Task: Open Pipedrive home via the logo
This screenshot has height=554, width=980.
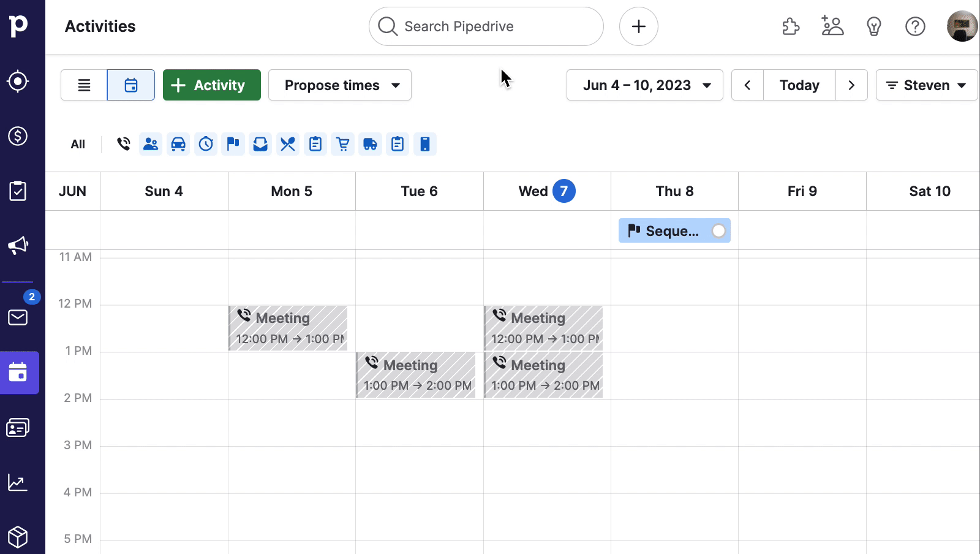Action: (x=18, y=26)
